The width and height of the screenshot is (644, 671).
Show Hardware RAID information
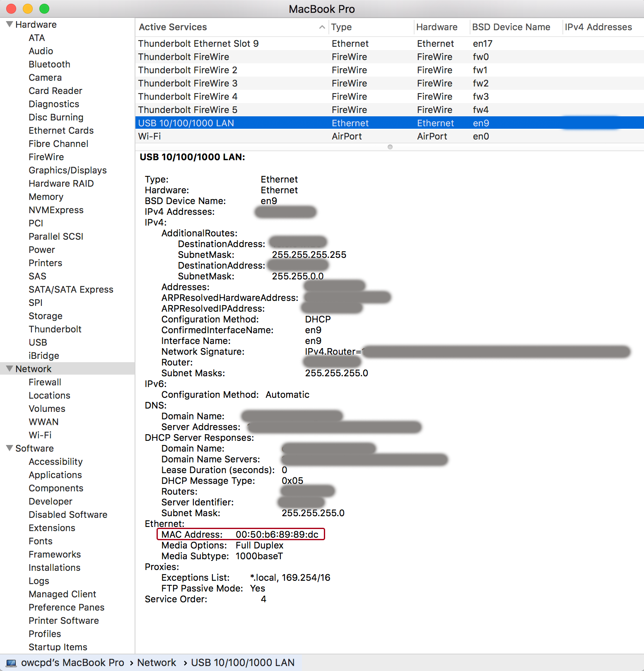coord(61,183)
